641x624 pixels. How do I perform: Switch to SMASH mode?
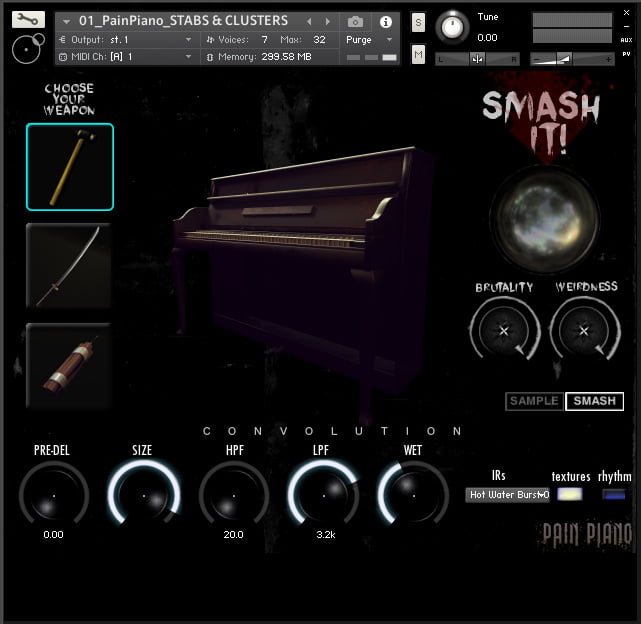594,401
